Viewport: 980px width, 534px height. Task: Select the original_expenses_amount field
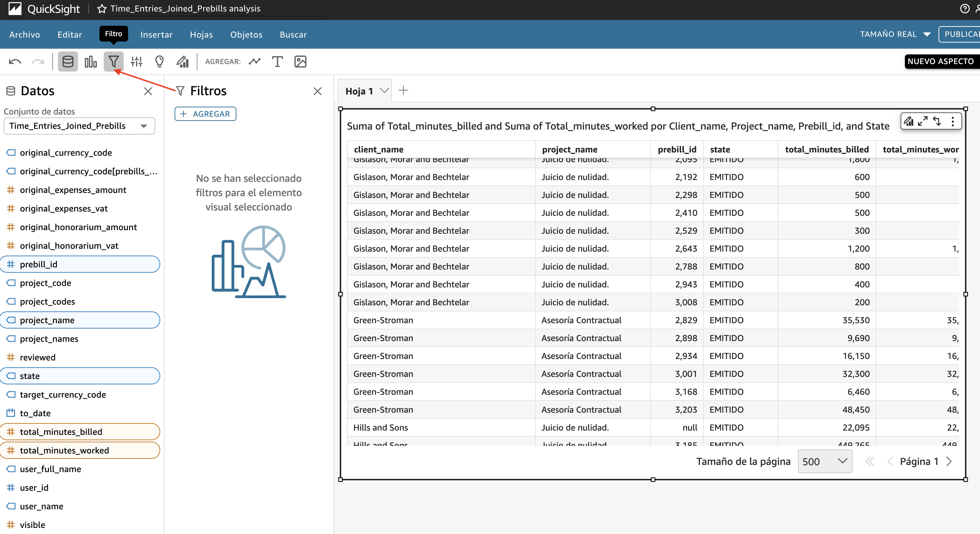pos(80,190)
